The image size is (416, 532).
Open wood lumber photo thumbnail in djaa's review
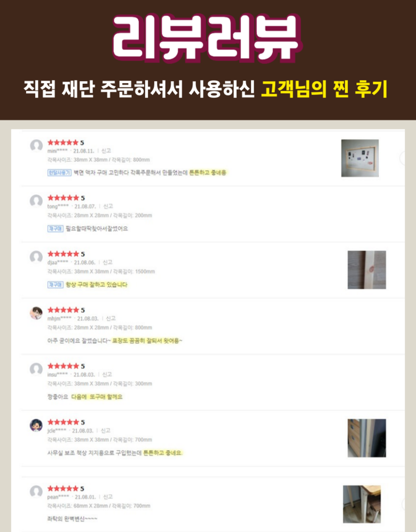click(x=367, y=269)
